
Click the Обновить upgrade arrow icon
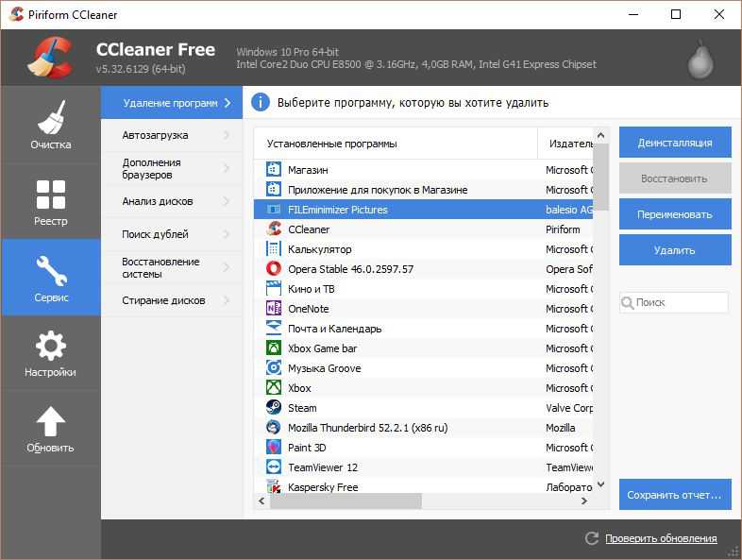[x=50, y=422]
